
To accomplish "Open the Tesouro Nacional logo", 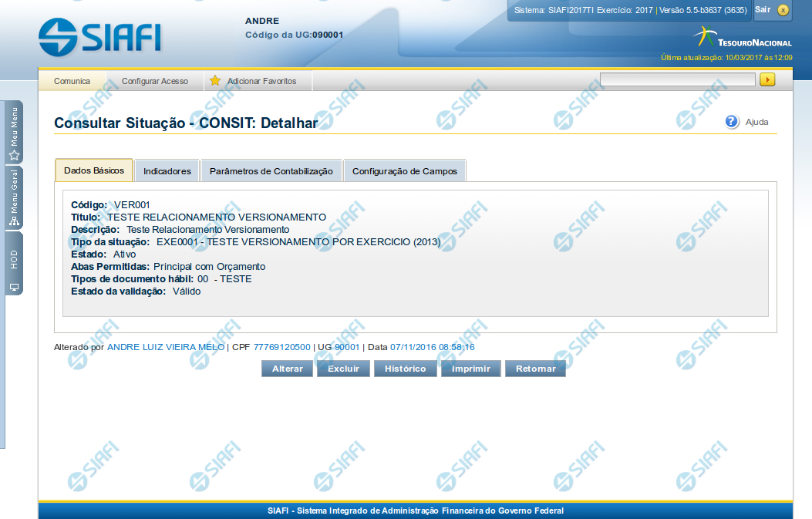I will [x=742, y=39].
